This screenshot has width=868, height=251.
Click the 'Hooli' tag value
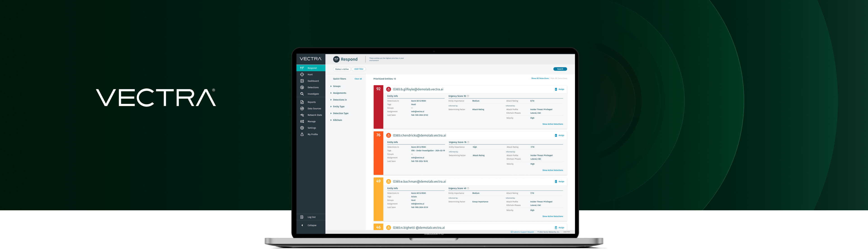pyautogui.click(x=413, y=104)
